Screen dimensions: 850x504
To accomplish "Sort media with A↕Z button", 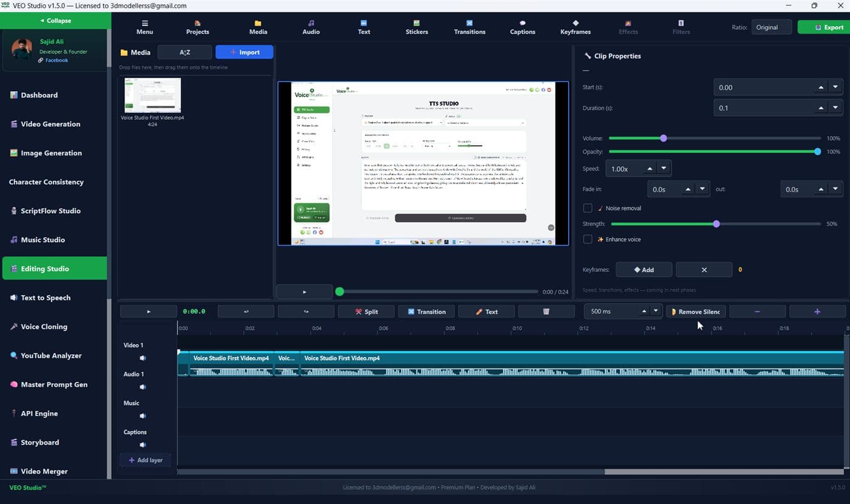I will click(x=185, y=52).
